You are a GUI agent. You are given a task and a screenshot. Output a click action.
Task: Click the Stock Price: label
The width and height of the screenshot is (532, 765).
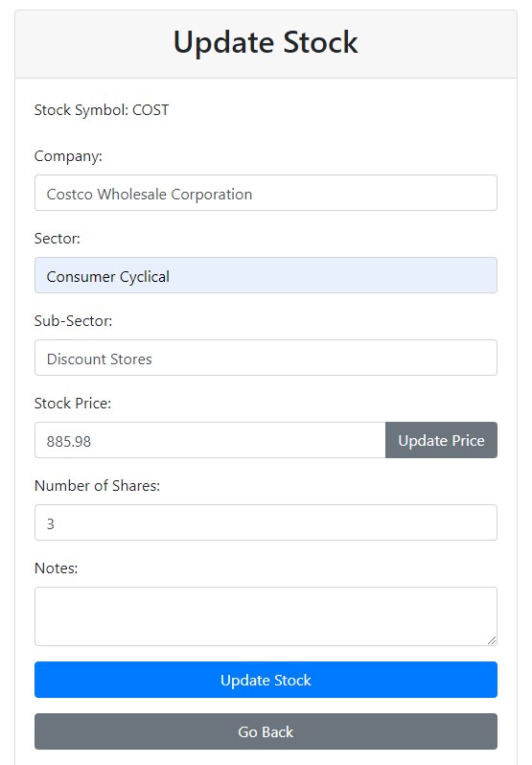73,404
